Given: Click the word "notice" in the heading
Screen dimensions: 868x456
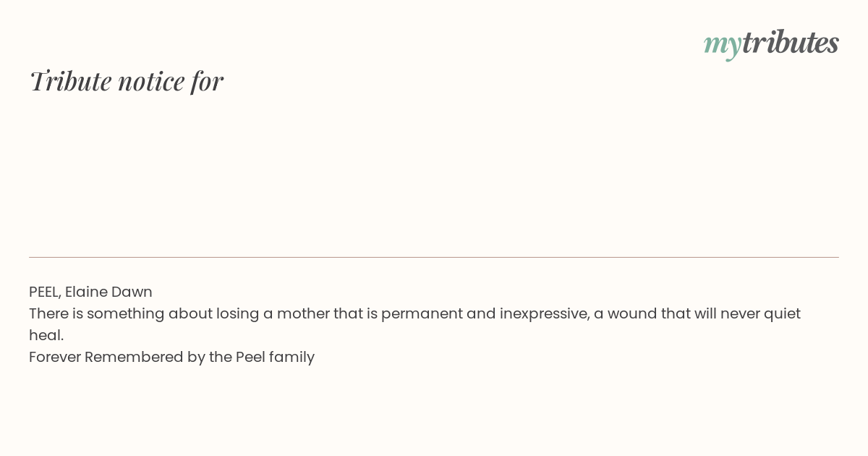Looking at the screenshot, I should [x=151, y=81].
